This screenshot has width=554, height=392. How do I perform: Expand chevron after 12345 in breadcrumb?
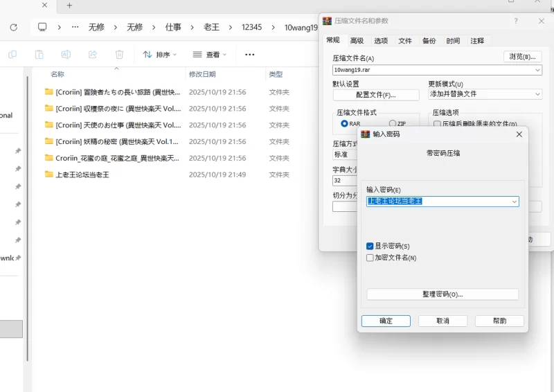tap(273, 27)
